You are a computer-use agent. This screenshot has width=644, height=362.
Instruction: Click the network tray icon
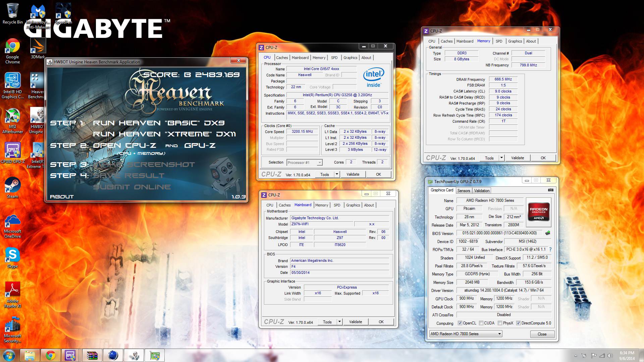tap(602, 356)
